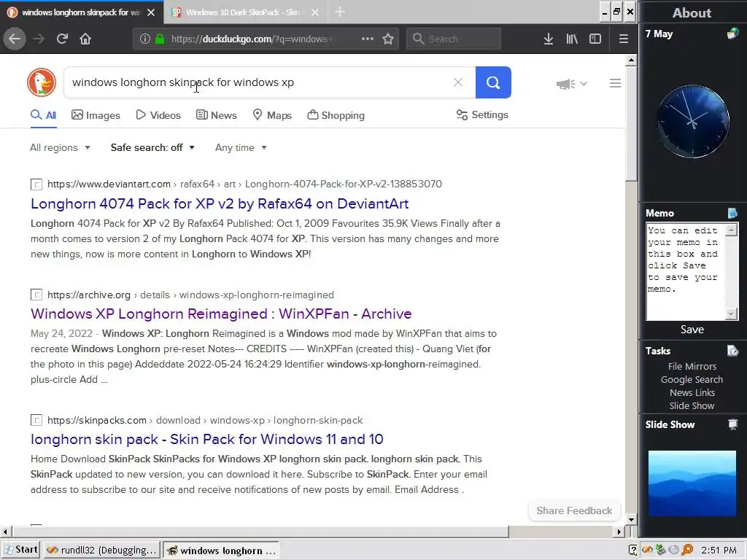
Task: Open the Any time filter dropdown
Action: point(241,147)
